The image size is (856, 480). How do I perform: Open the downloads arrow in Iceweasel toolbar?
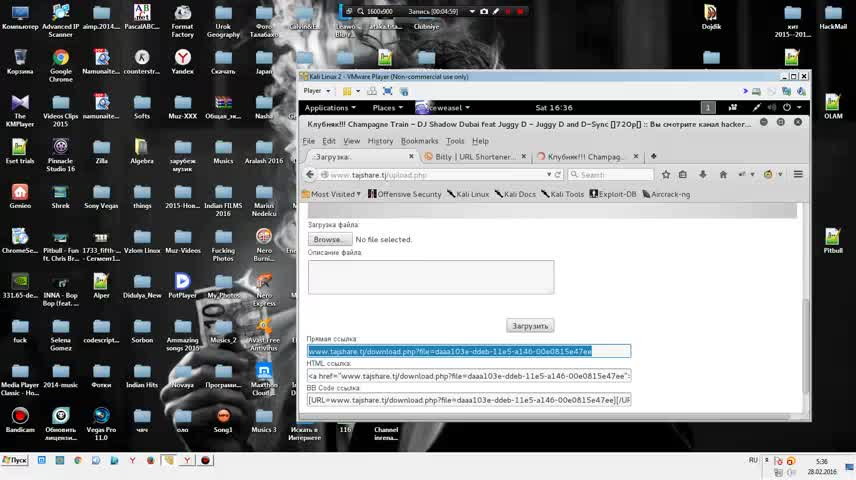(703, 174)
